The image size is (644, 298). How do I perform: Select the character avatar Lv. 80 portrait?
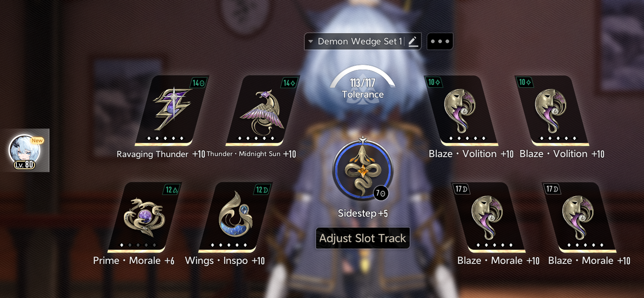click(x=24, y=151)
